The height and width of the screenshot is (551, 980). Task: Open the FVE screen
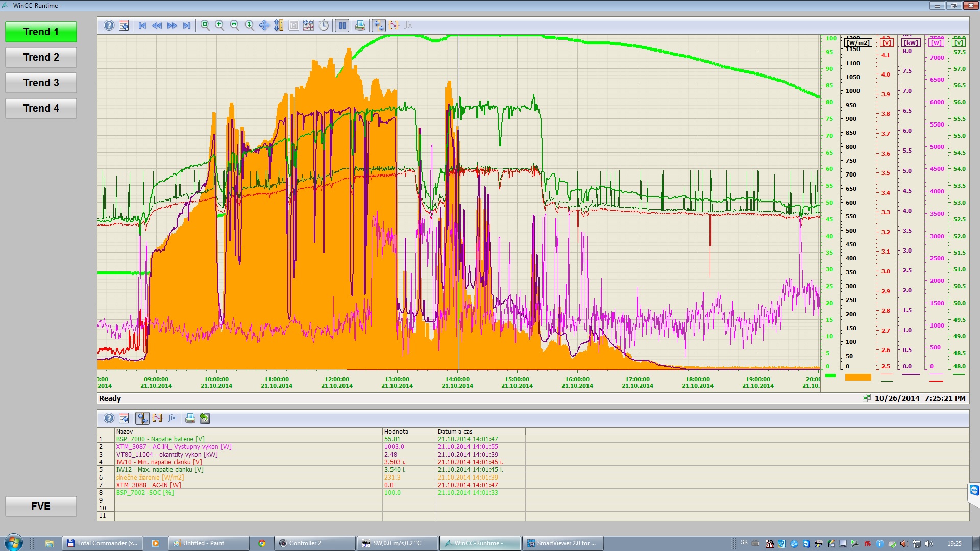pos(41,506)
